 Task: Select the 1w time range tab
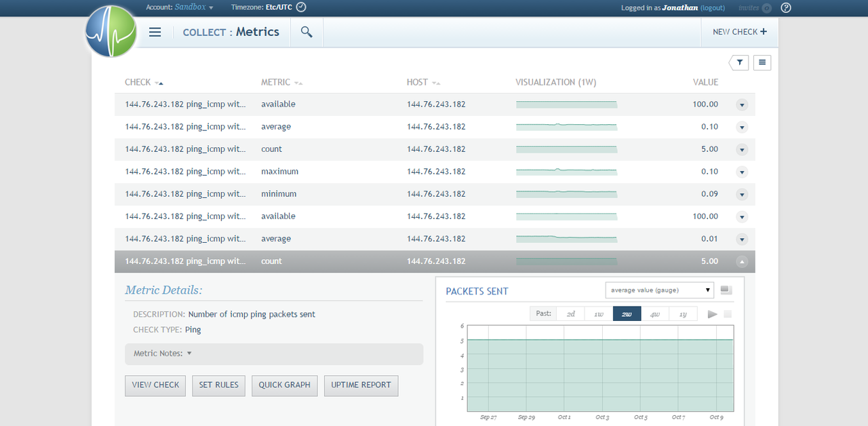coord(599,314)
